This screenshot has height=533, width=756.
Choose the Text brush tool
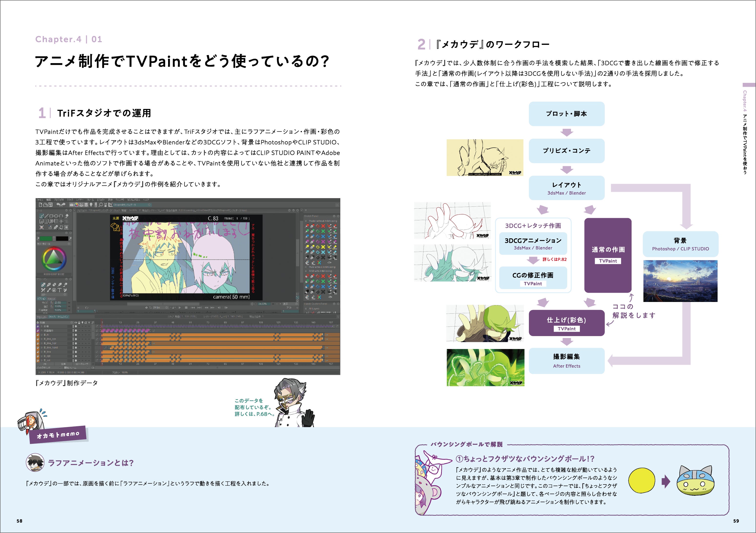pos(60,290)
